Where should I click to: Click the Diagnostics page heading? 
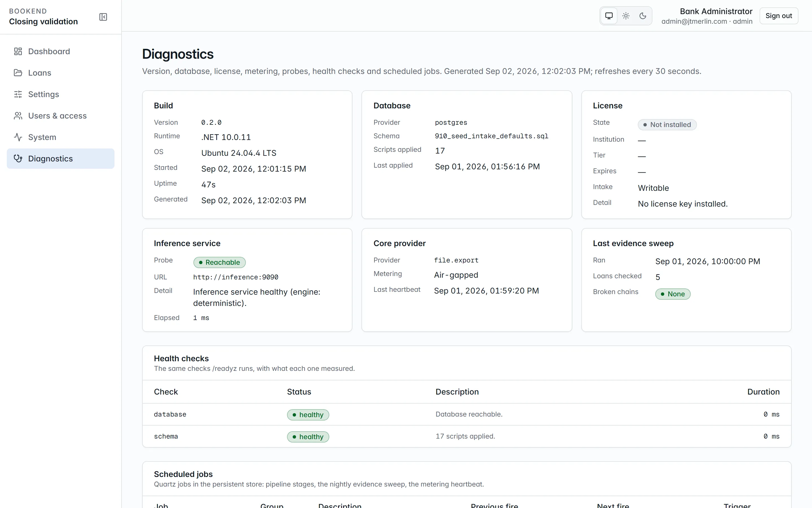click(178, 54)
